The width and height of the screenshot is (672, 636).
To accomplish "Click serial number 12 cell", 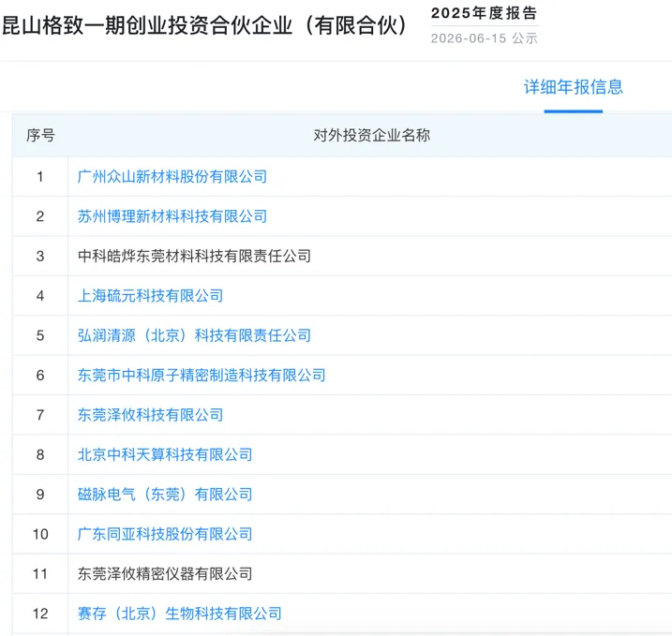I will coord(40,614).
